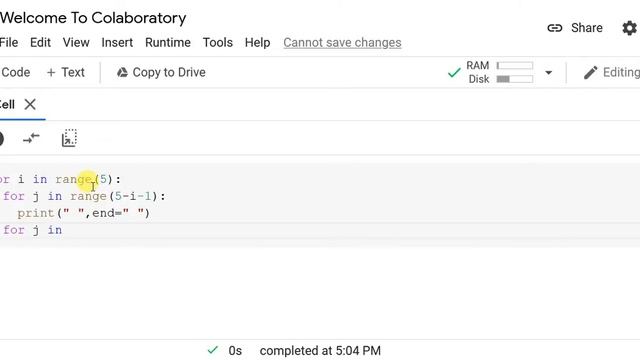Click the green connected checkmark icon
The height and width of the screenshot is (360, 640).
point(454,73)
